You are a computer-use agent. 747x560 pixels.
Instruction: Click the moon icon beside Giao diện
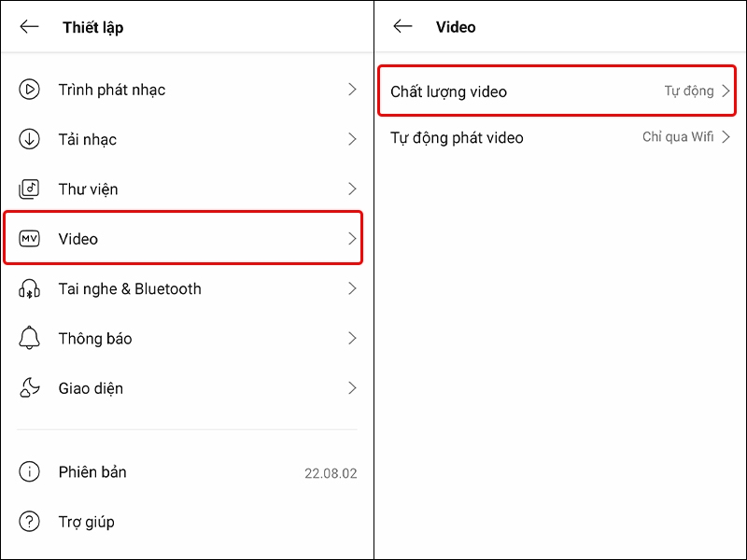click(29, 387)
